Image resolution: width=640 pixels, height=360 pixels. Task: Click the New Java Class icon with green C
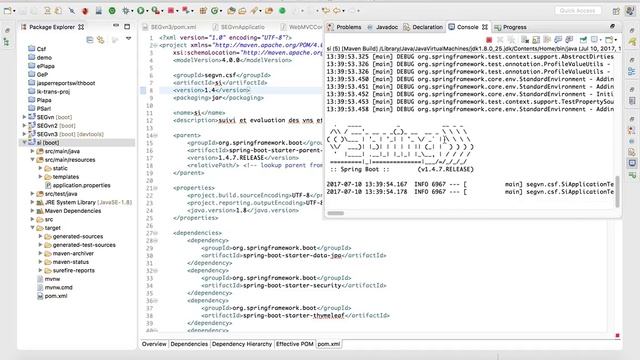click(x=215, y=11)
